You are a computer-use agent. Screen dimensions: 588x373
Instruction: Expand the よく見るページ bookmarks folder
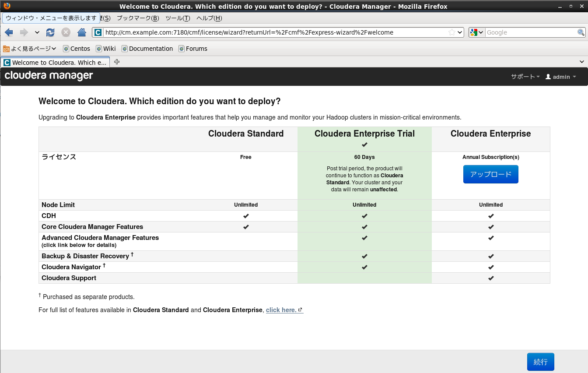click(x=30, y=49)
